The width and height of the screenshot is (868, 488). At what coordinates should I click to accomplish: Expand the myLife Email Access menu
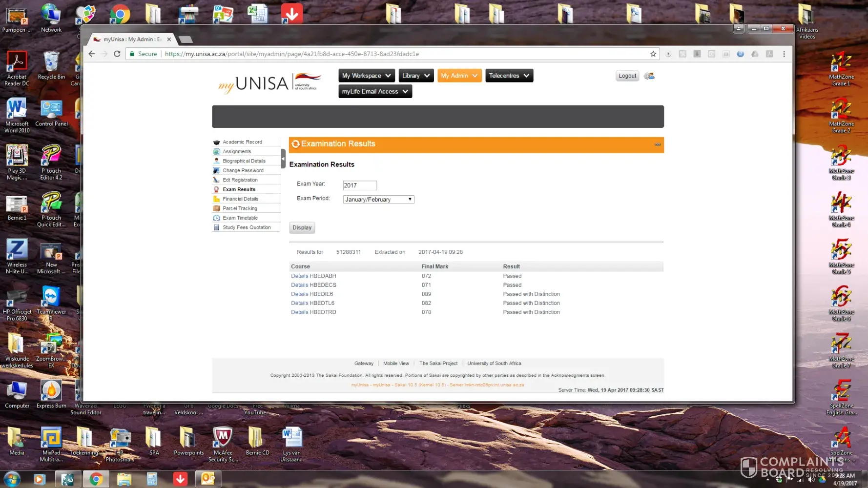point(375,91)
